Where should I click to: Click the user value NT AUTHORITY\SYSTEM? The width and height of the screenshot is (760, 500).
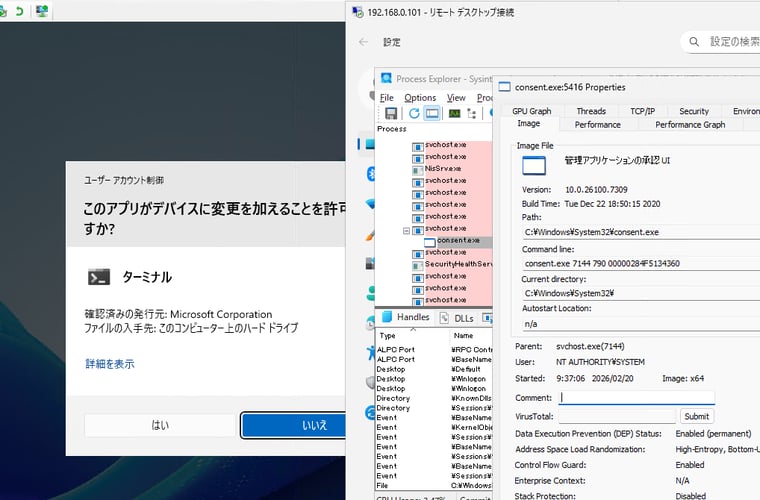(x=600, y=362)
